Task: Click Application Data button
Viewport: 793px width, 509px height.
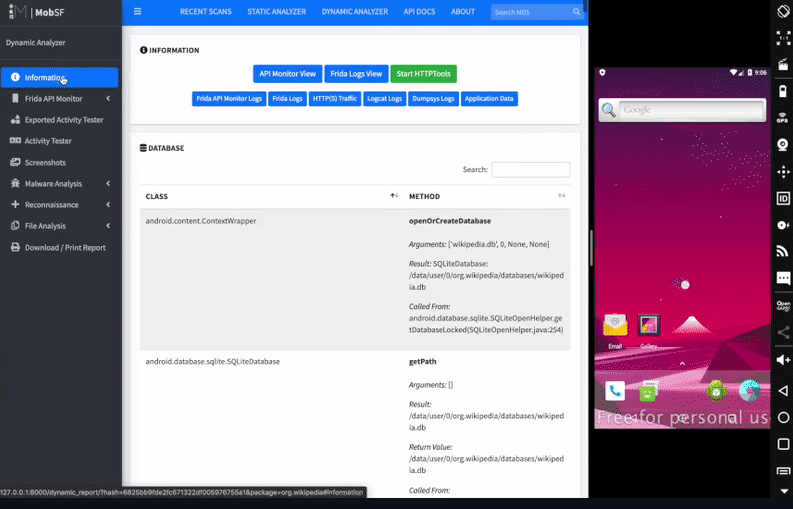Action: tap(489, 99)
